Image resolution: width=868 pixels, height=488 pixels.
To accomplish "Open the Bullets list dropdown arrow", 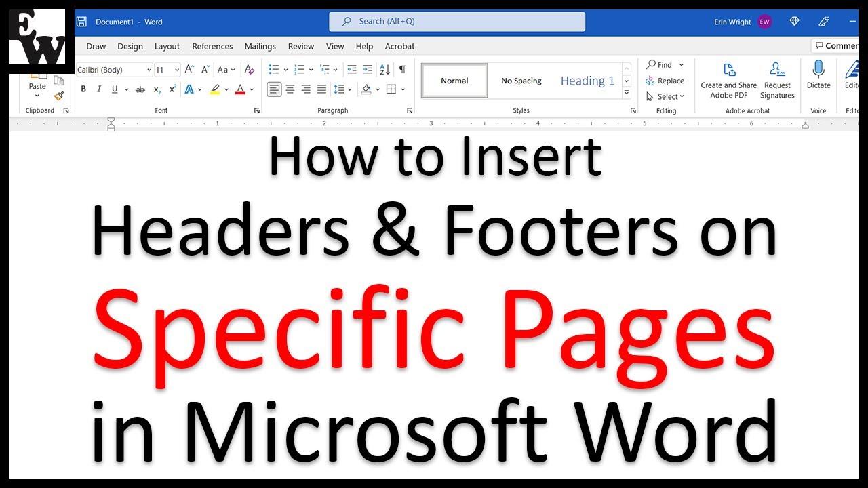I will [x=285, y=70].
